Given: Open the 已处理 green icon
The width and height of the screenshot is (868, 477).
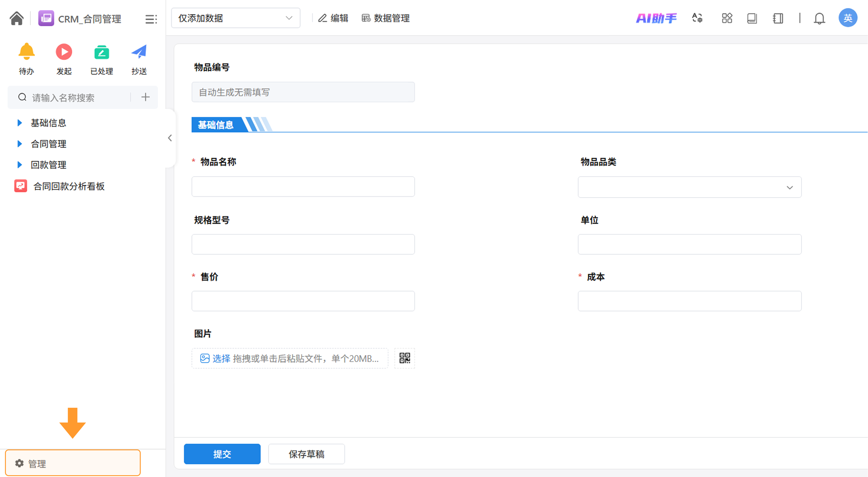Looking at the screenshot, I should pyautogui.click(x=101, y=52).
